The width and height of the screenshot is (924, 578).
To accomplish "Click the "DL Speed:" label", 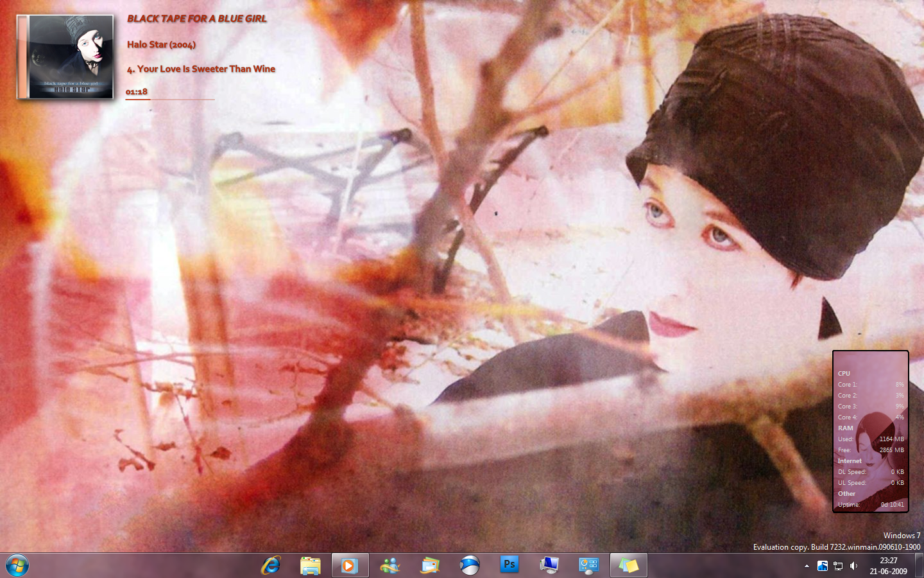I will pos(851,471).
